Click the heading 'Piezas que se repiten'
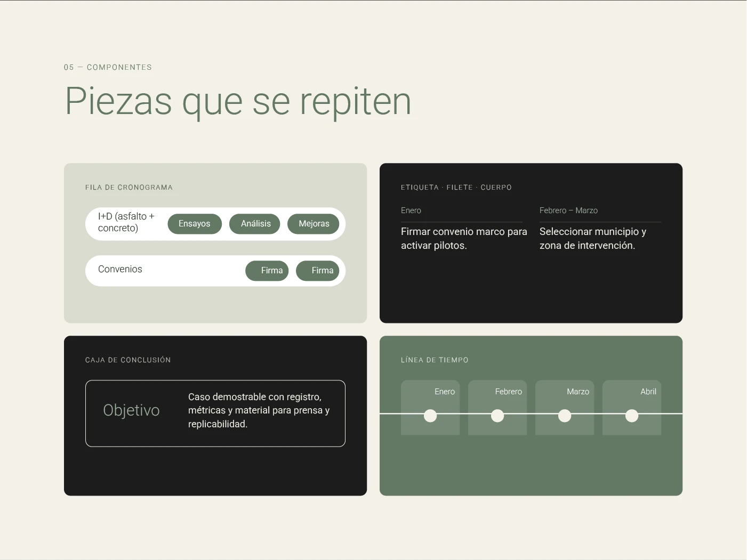Viewport: 747px width, 560px height. 238,101
